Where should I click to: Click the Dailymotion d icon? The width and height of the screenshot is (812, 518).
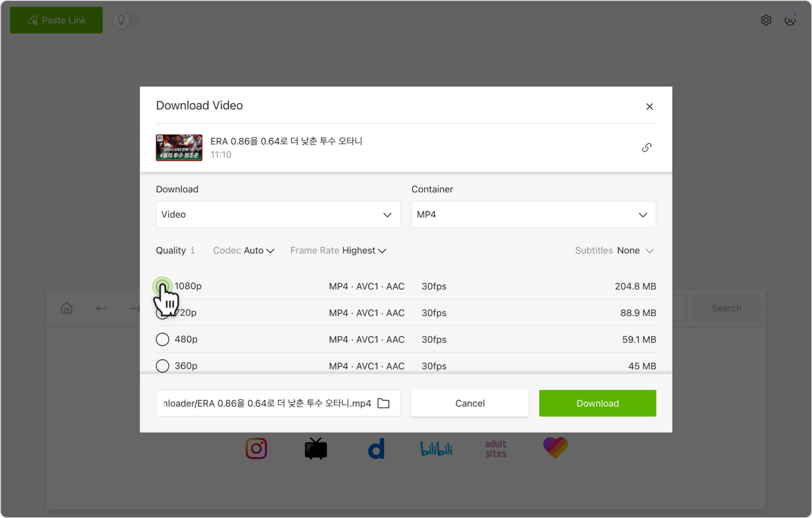(x=376, y=448)
